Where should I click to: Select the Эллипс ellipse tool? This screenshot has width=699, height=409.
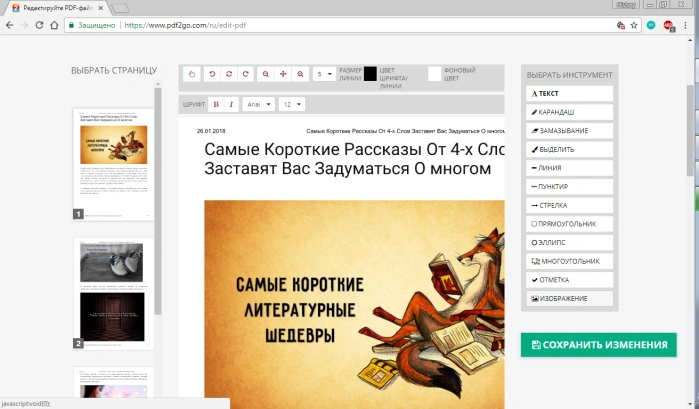click(570, 243)
